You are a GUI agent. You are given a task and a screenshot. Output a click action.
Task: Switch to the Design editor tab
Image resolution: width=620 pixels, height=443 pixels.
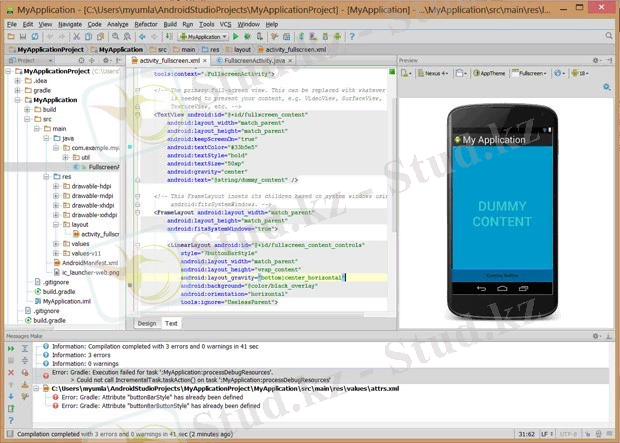(147, 323)
